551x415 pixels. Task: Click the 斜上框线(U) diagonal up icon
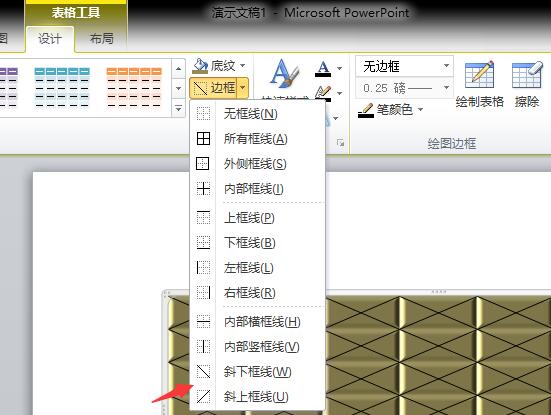pyautogui.click(x=203, y=397)
